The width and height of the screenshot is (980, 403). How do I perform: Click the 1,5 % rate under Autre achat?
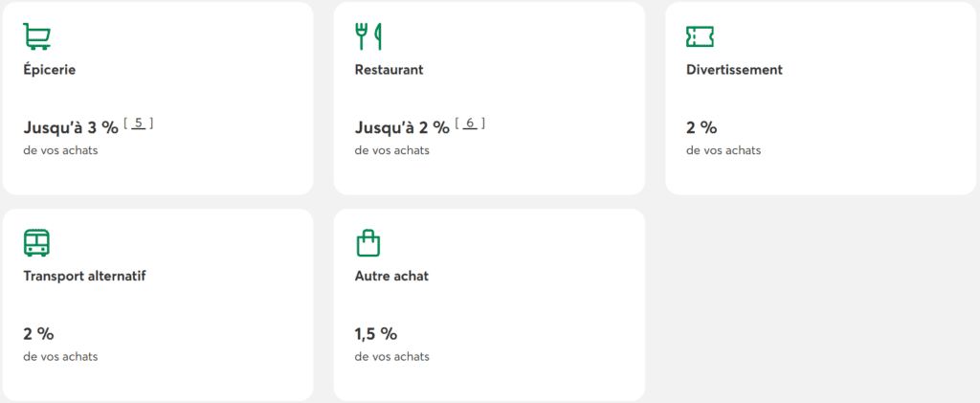(375, 334)
